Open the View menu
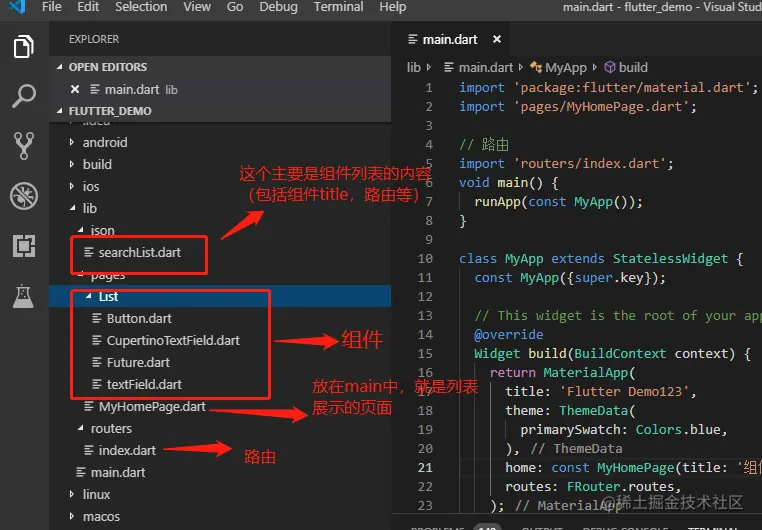 pos(197,7)
